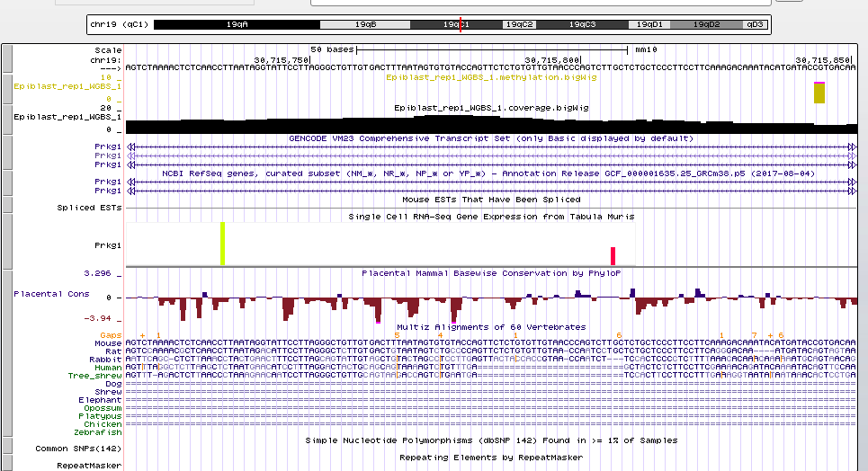Image resolution: width=868 pixels, height=471 pixels.
Task: Select the qD3 band on the chromosome ideogram
Action: click(755, 24)
